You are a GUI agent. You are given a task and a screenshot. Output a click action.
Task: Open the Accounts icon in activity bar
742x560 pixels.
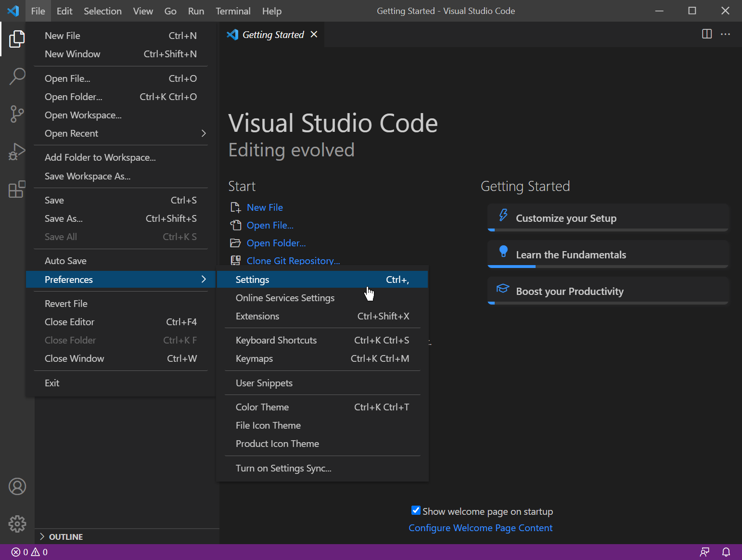pyautogui.click(x=17, y=486)
